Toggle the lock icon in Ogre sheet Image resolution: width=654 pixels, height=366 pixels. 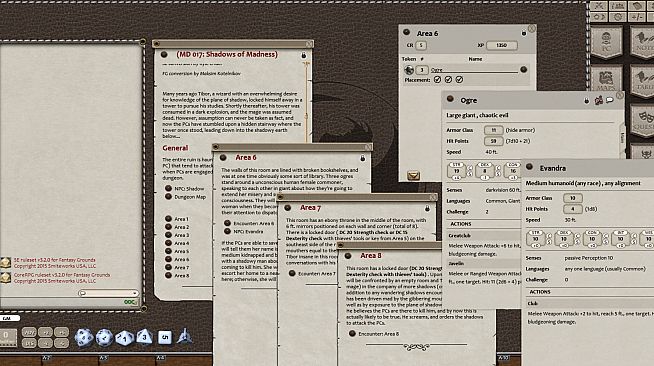pos(586,100)
